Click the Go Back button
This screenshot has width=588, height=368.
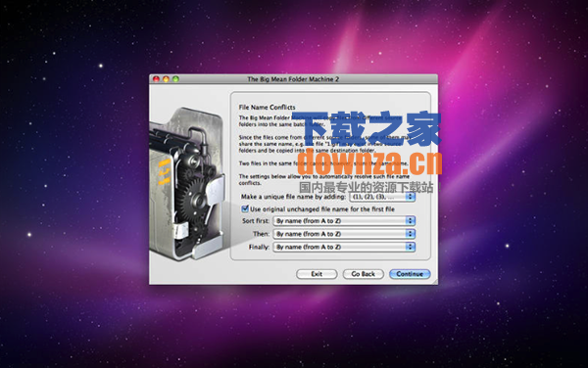click(x=363, y=274)
